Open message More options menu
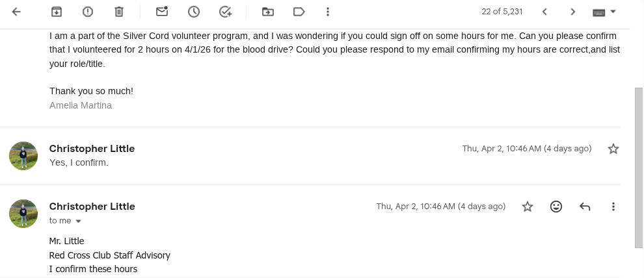644x278 pixels. [x=613, y=207]
